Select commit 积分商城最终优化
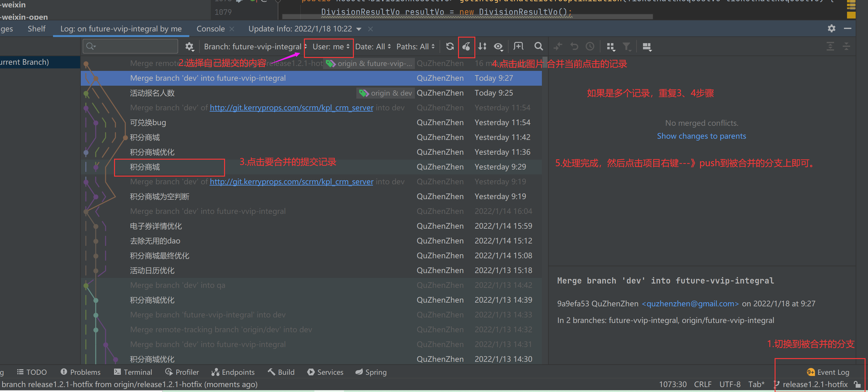 click(311, 256)
